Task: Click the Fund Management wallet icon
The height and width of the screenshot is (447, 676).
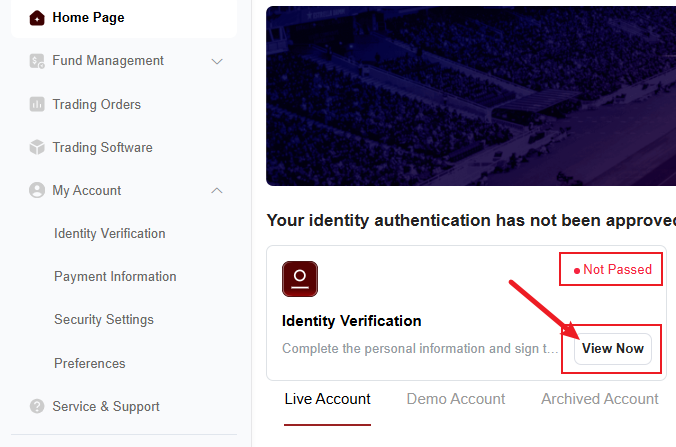Action: tap(37, 61)
